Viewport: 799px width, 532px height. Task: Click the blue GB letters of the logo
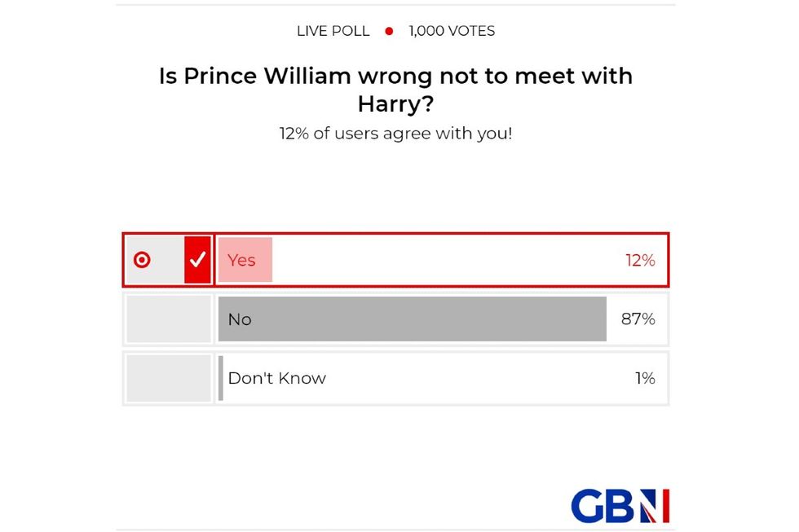(x=603, y=505)
